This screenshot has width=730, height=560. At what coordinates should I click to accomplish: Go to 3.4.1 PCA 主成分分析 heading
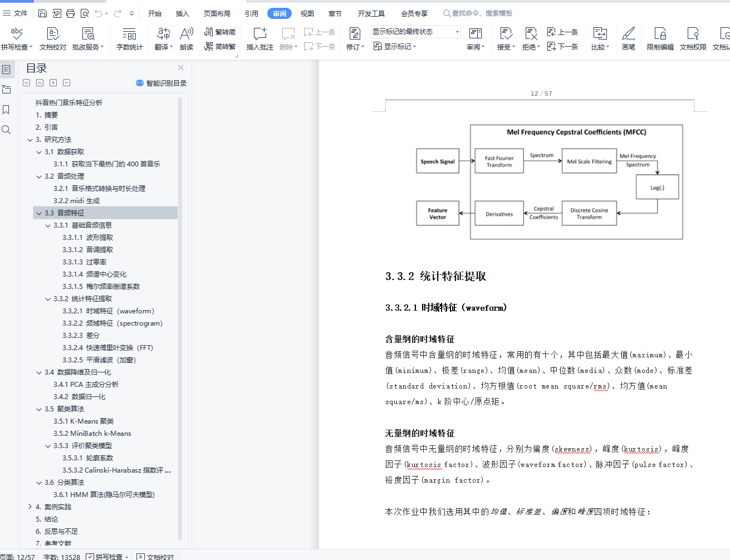coord(86,385)
